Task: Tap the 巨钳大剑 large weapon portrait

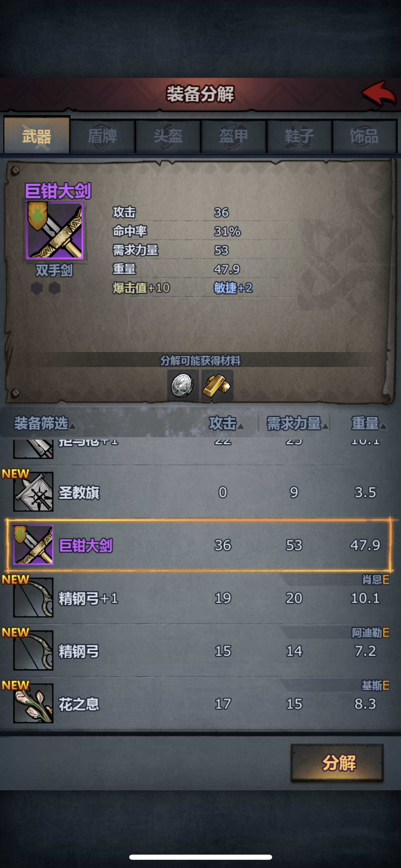Action: (x=55, y=230)
